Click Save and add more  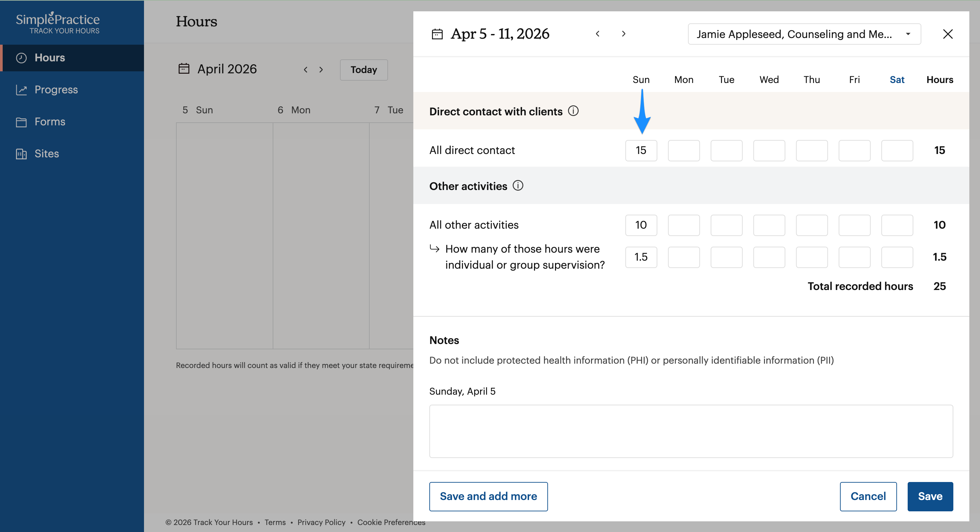pos(488,497)
